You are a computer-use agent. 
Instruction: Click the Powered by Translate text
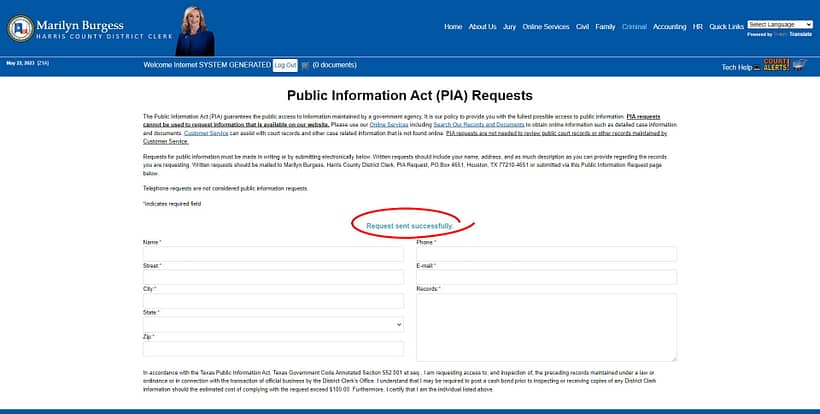[780, 34]
